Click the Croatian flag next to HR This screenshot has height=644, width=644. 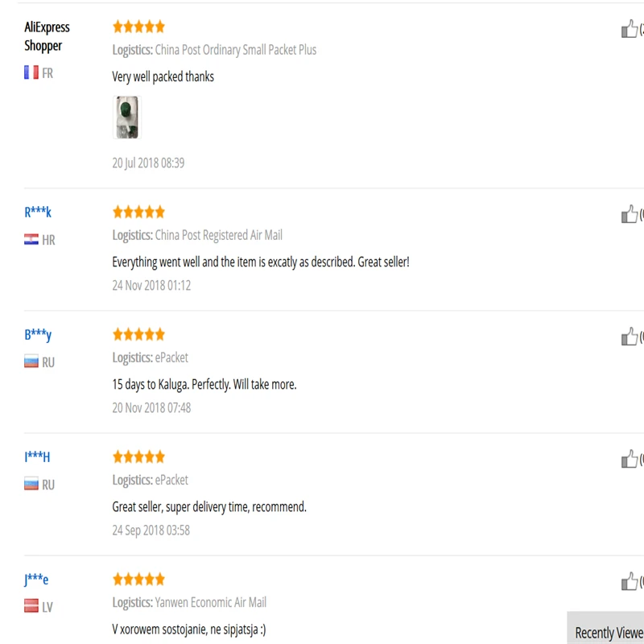(x=31, y=239)
